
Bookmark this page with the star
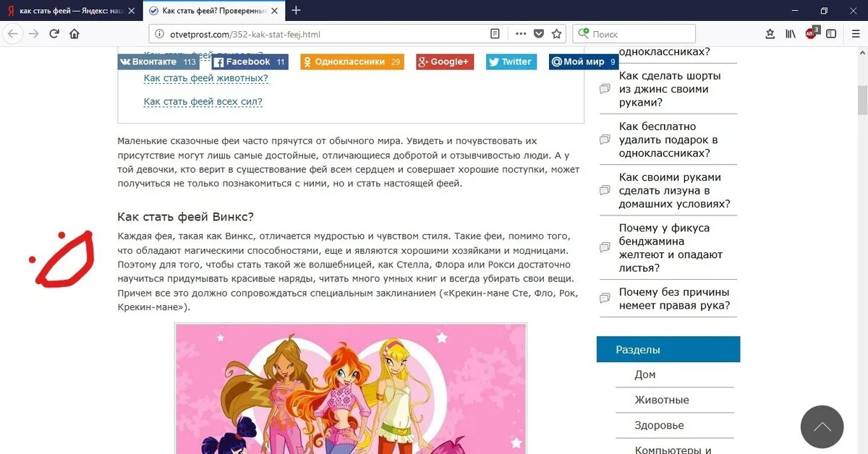click(557, 34)
